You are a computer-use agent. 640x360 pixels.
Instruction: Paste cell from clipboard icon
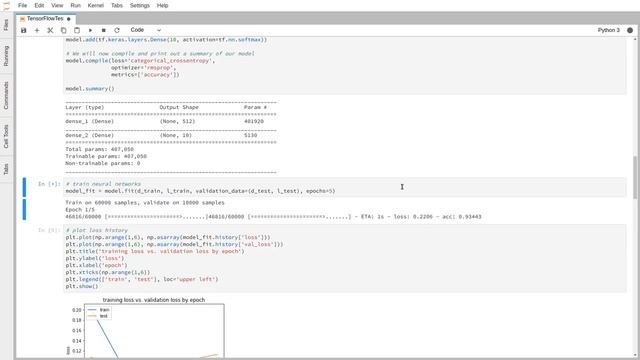click(77, 30)
